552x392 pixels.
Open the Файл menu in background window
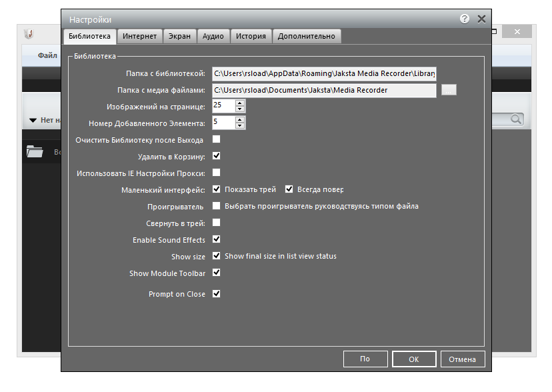click(47, 55)
